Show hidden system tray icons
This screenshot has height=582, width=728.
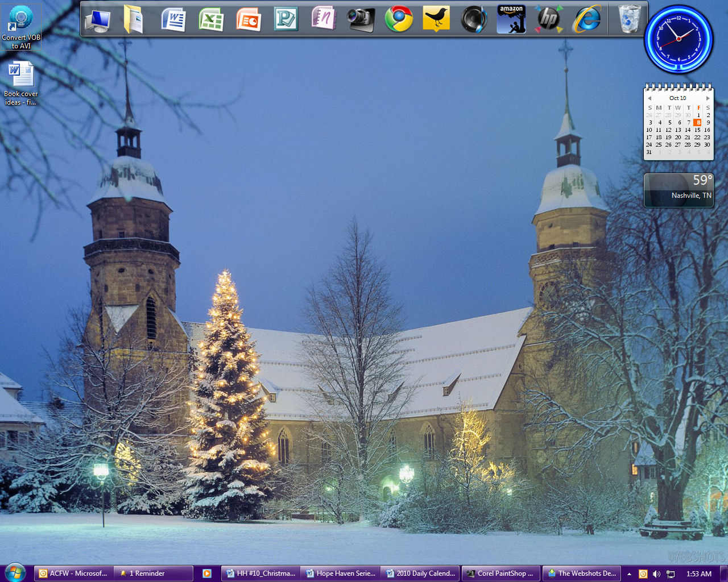[x=629, y=574]
